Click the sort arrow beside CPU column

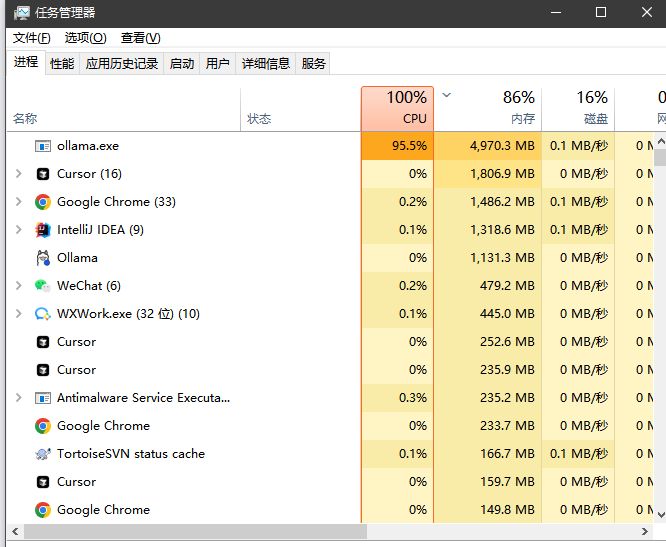click(x=446, y=95)
